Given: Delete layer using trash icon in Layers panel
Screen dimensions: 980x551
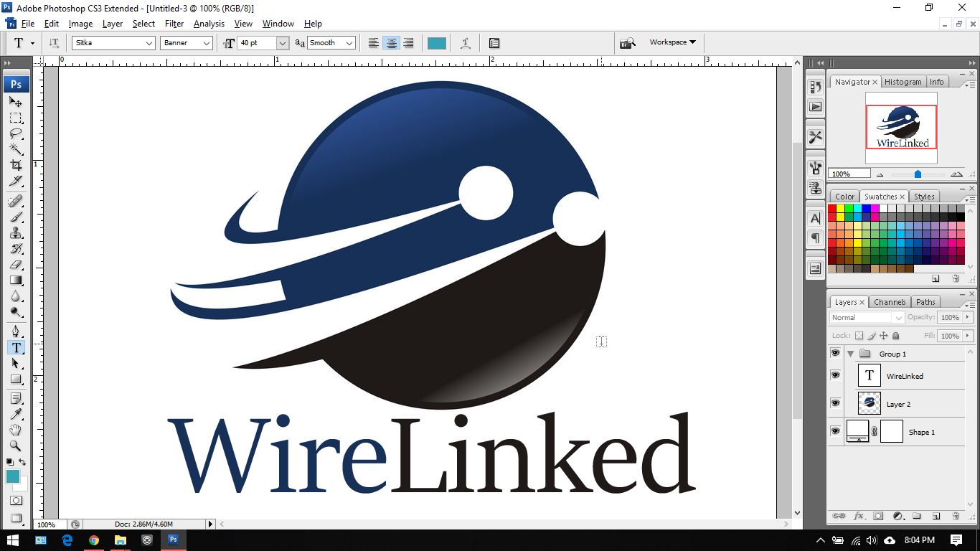Looking at the screenshot, I should point(955,516).
